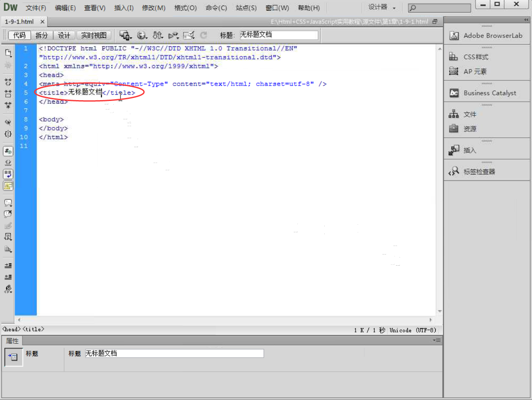Enable 实时视图 live view
This screenshot has width=532, height=400.
pyautogui.click(x=94, y=36)
